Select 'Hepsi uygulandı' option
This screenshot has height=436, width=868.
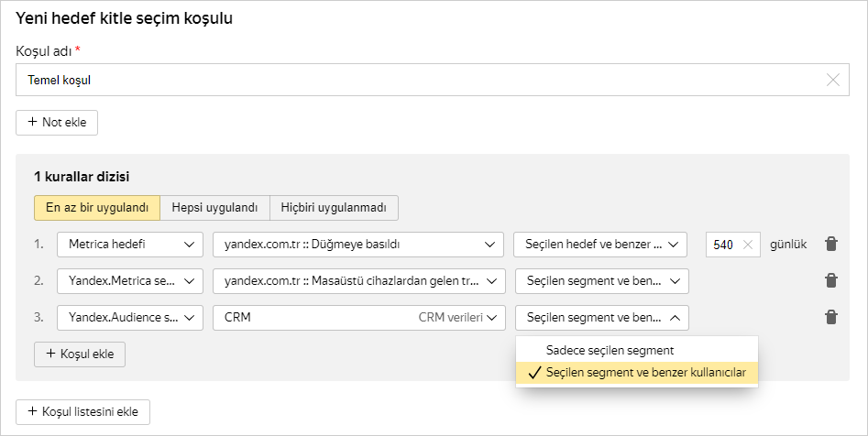coord(214,208)
